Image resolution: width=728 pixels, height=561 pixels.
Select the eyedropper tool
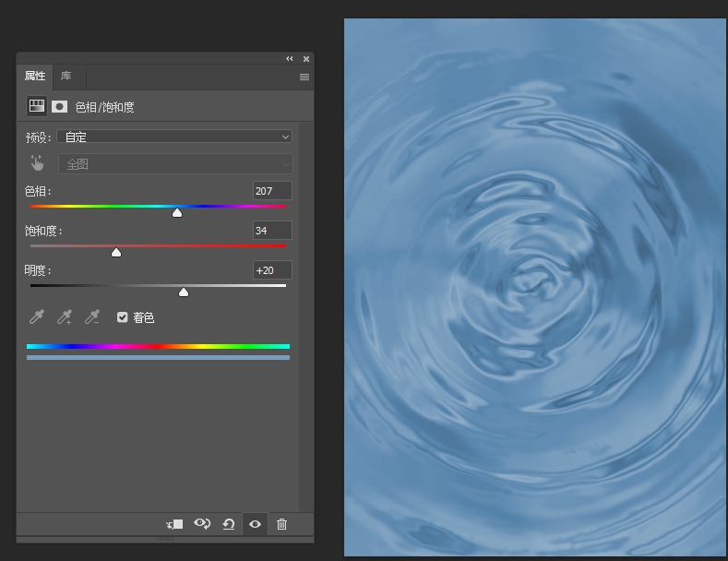pyautogui.click(x=37, y=316)
